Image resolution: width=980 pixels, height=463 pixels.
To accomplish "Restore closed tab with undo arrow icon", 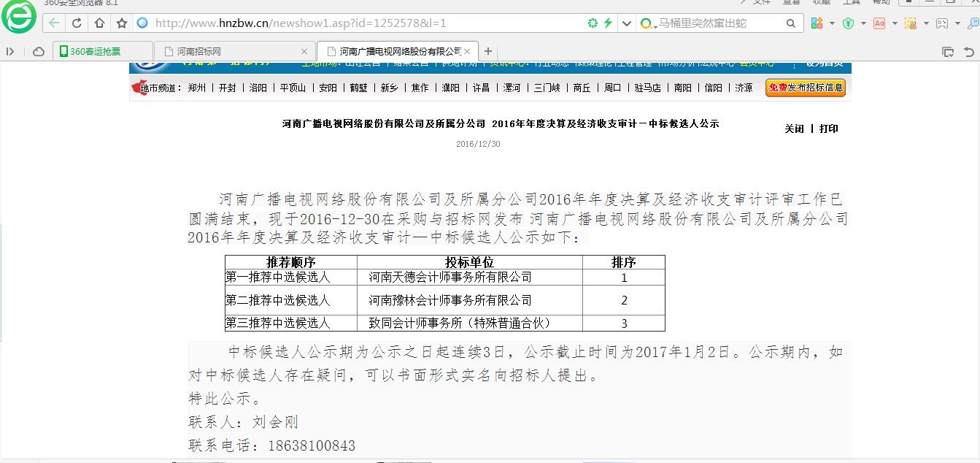I will pos(968,52).
